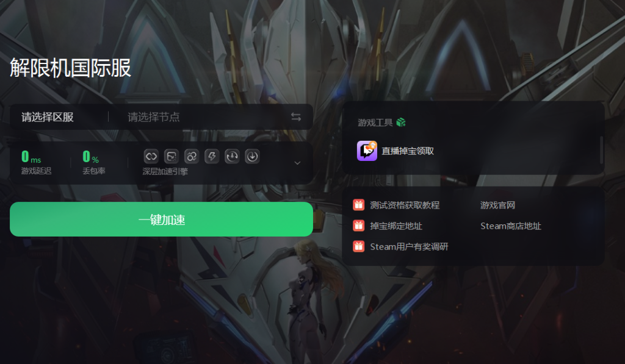Screen dimensions: 625x364
Task: Open the 请选择区服 region selector
Action: 48,116
